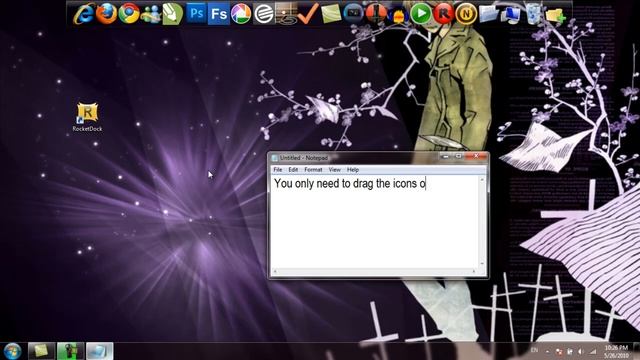640x360 pixels.
Task: Open the red R dock icon
Action: [x=443, y=13]
